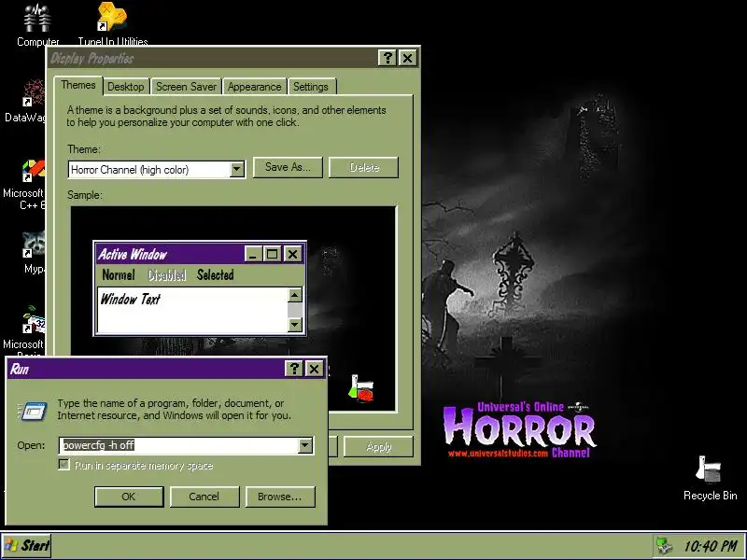Viewport: 747px width, 560px height.
Task: Expand the Open command history dropdown
Action: (x=305, y=446)
